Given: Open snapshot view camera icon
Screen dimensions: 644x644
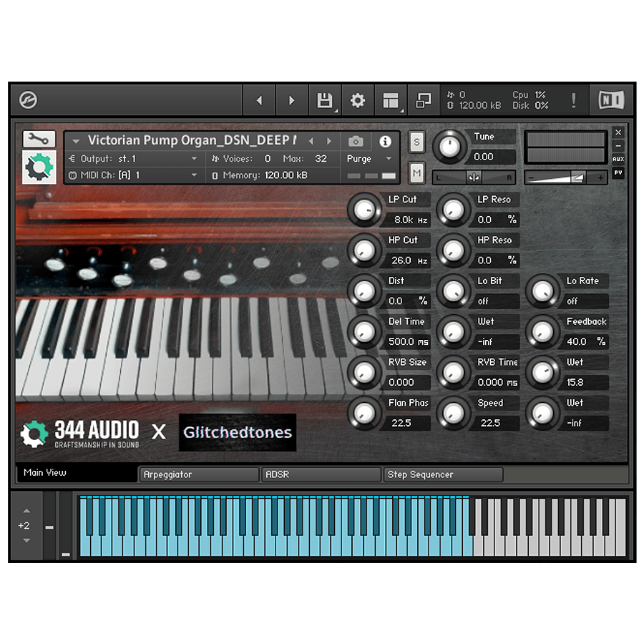Looking at the screenshot, I should 356,142.
